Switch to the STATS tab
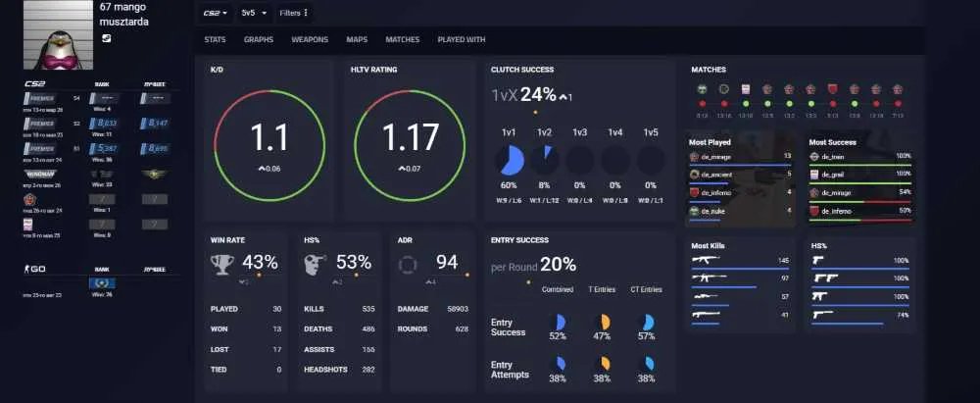 (x=215, y=39)
